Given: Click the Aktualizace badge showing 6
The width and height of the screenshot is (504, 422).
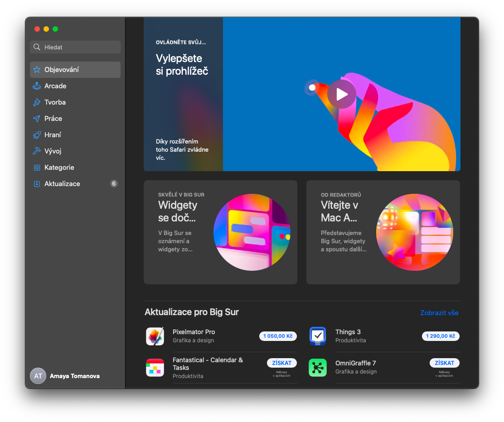Looking at the screenshot, I should (x=114, y=184).
